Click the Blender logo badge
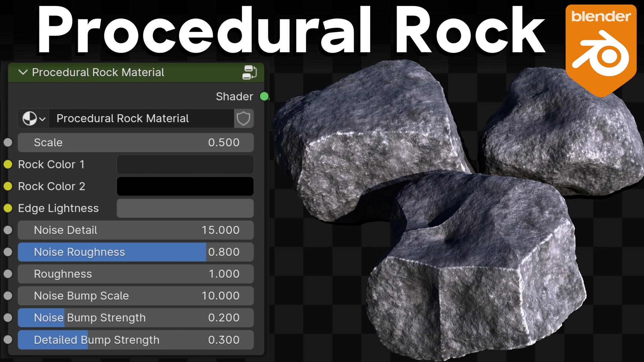Viewport: 644px width, 362px height. [x=601, y=50]
